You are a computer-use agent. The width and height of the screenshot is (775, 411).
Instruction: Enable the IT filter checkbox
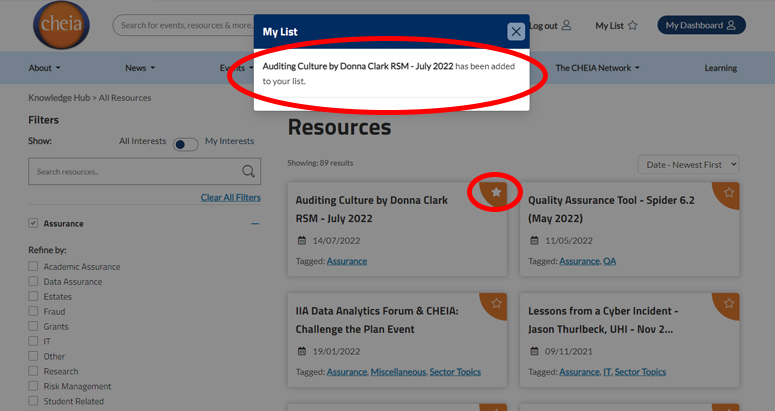(33, 341)
